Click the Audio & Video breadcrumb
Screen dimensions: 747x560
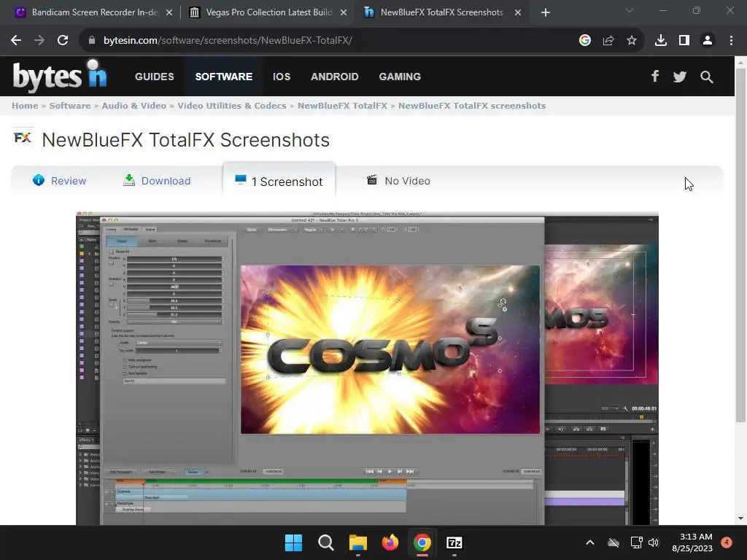tap(134, 106)
